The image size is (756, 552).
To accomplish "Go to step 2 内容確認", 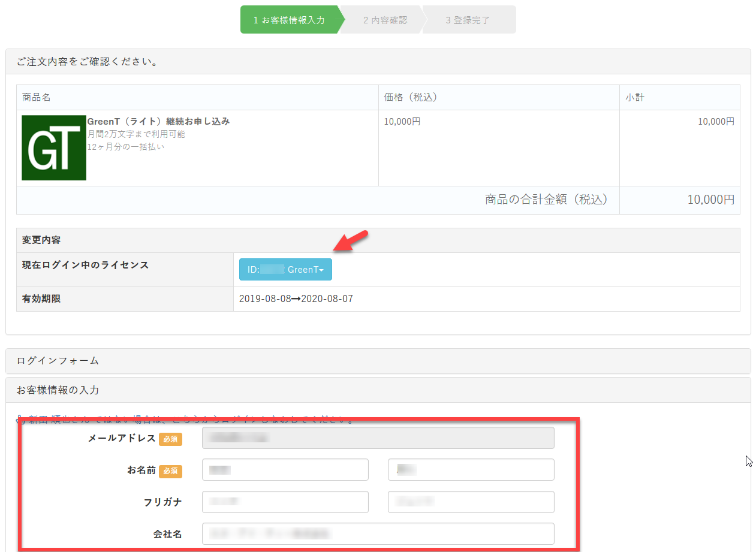I will [385, 20].
